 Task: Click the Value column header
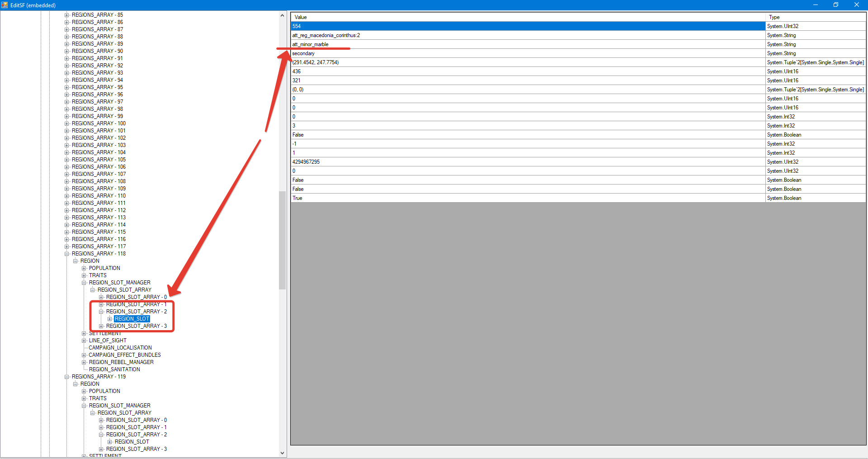[528, 17]
